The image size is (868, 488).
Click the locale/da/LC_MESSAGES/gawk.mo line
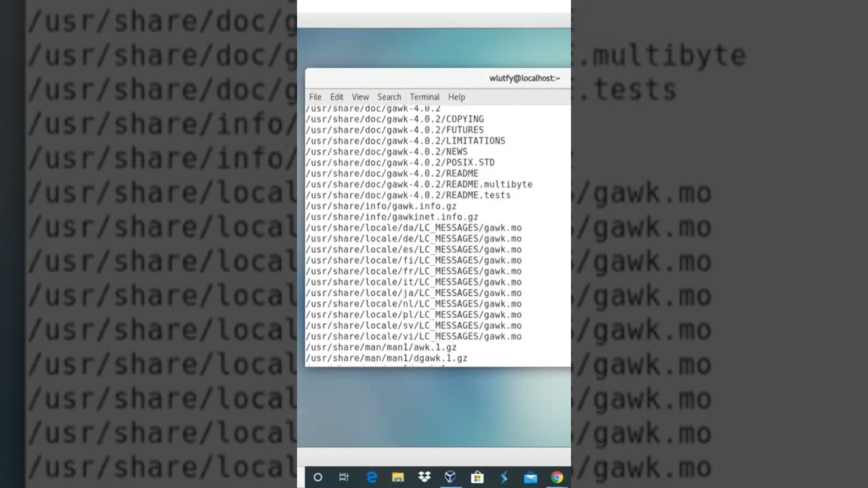(414, 228)
